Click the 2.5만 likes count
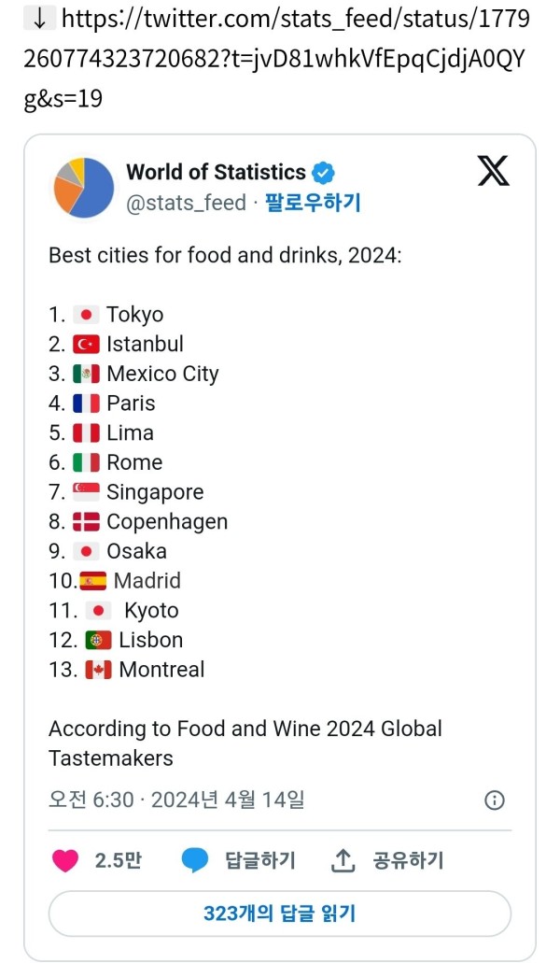The image size is (560, 963). (118, 860)
